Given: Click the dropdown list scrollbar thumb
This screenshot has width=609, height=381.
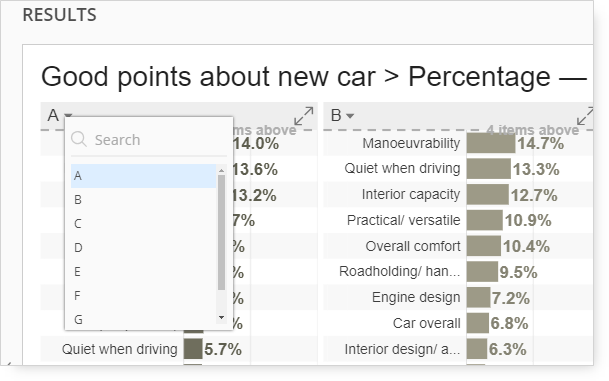Looking at the screenshot, I should point(221,232).
